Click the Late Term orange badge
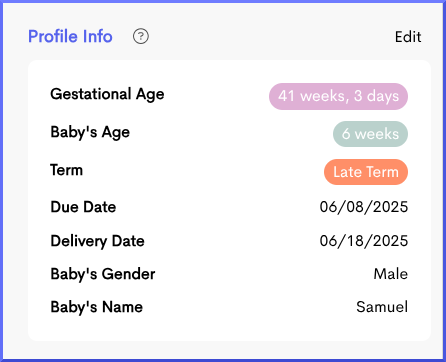 (x=366, y=172)
